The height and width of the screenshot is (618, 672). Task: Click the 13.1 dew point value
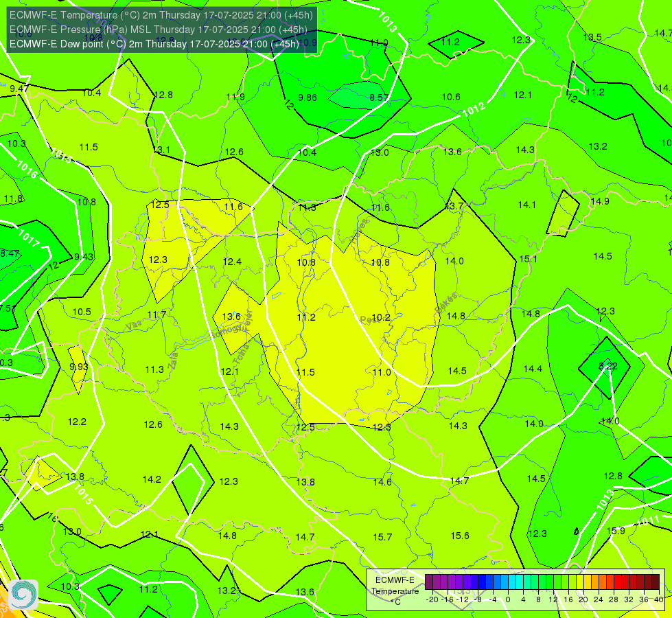pos(162,150)
